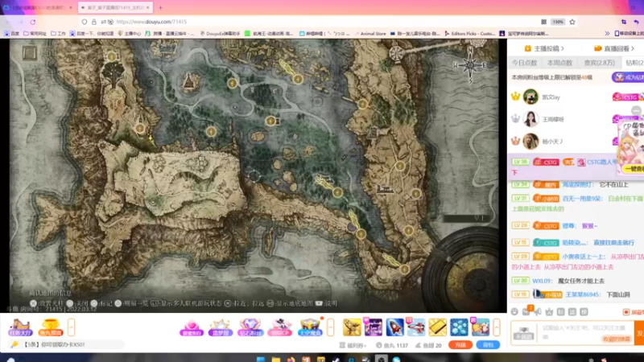
Task: Open the 太空魔盒 treasure box icon
Action: click(x=310, y=327)
